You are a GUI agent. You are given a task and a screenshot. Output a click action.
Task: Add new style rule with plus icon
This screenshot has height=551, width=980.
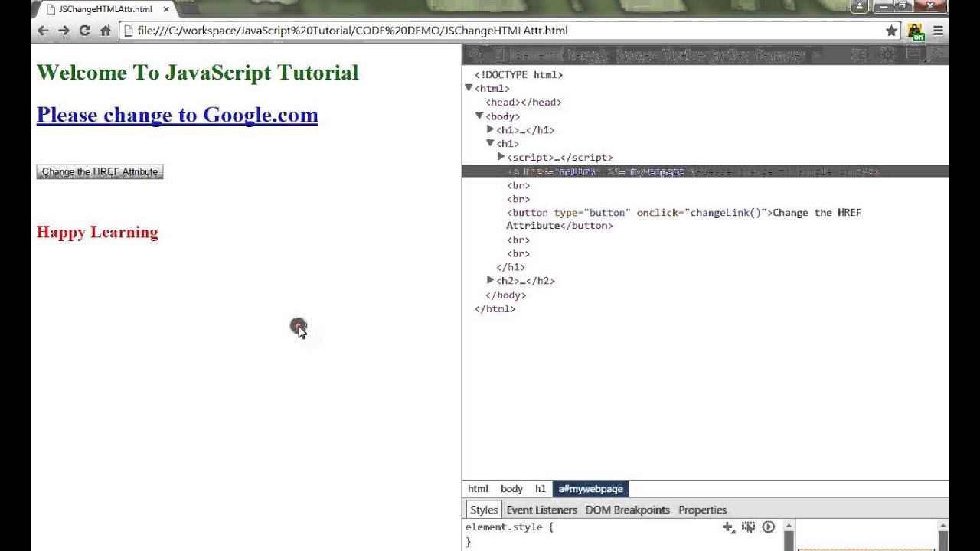(728, 527)
